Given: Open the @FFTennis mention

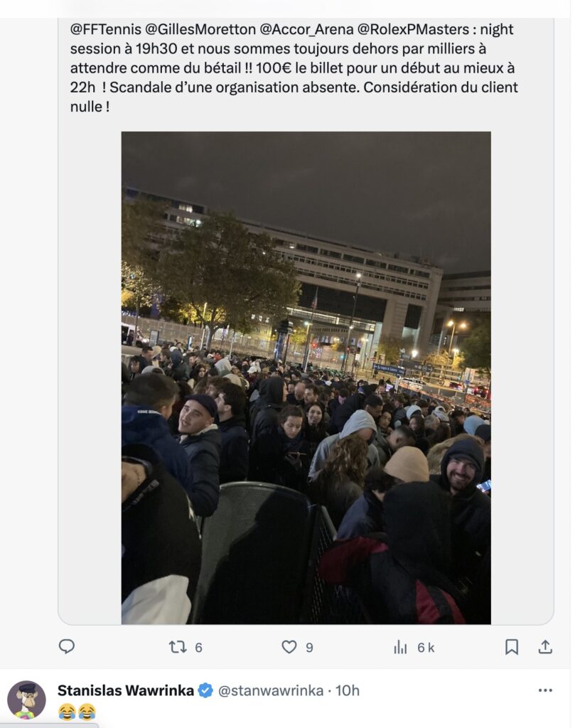Looking at the screenshot, I should pos(106,29).
